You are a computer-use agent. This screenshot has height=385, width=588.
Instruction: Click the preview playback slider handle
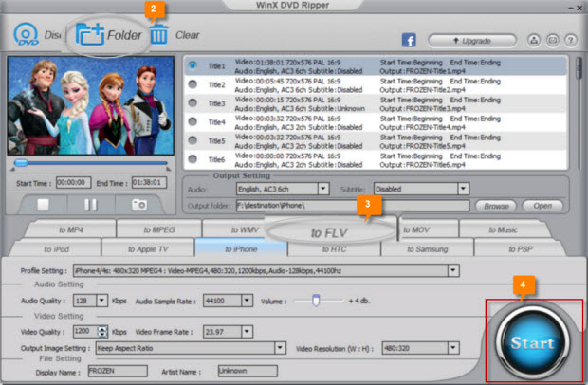click(21, 163)
